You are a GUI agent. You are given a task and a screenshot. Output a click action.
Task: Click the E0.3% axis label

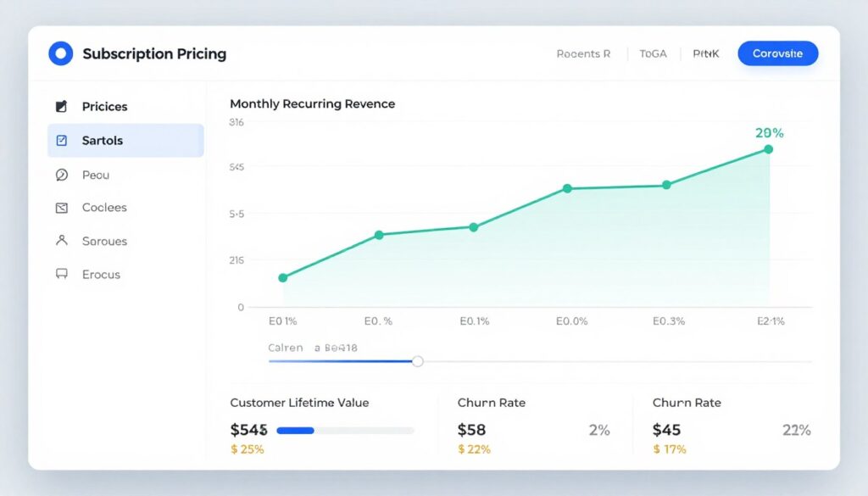[669, 321]
